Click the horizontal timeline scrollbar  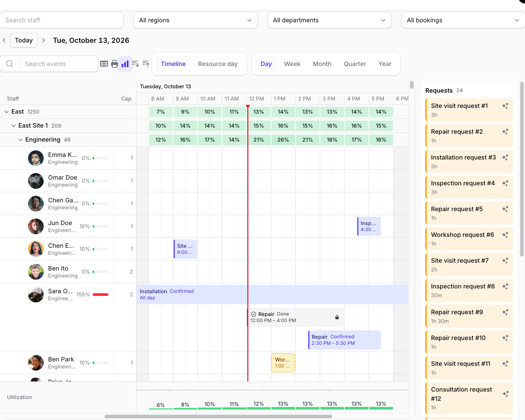pos(218,417)
